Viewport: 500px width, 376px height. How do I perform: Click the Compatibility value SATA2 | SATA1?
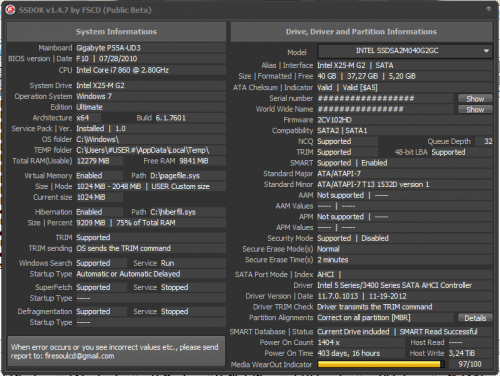[x=342, y=131]
